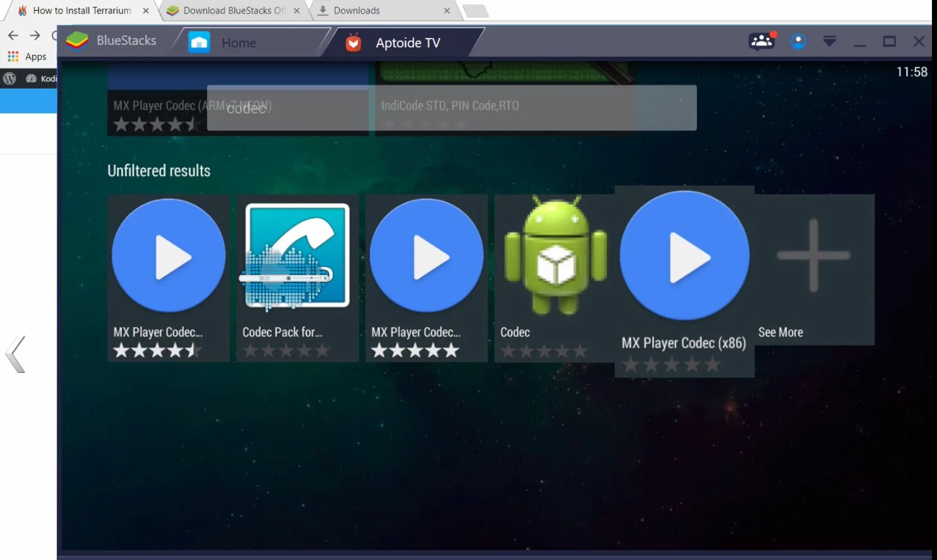Image resolution: width=937 pixels, height=560 pixels.
Task: Click the Home tab house icon
Action: (x=199, y=42)
